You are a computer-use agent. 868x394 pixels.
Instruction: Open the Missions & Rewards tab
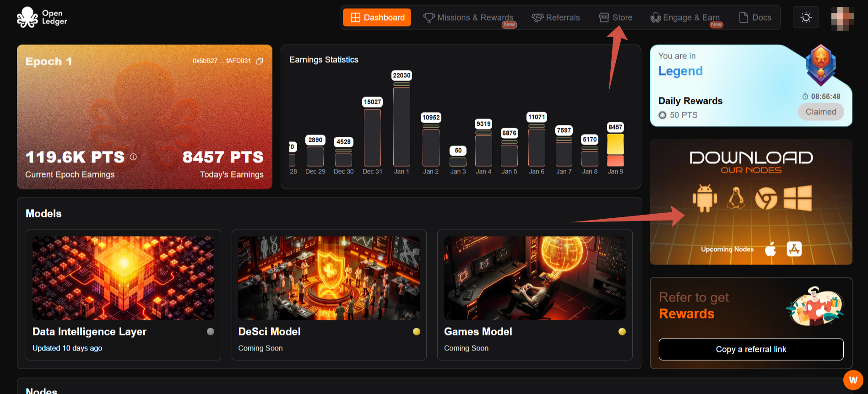coord(468,18)
